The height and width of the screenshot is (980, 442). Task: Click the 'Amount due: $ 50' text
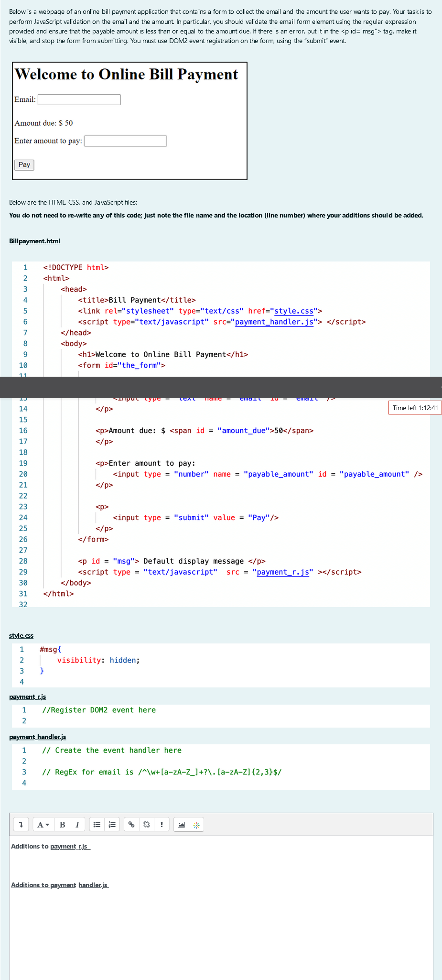click(43, 123)
